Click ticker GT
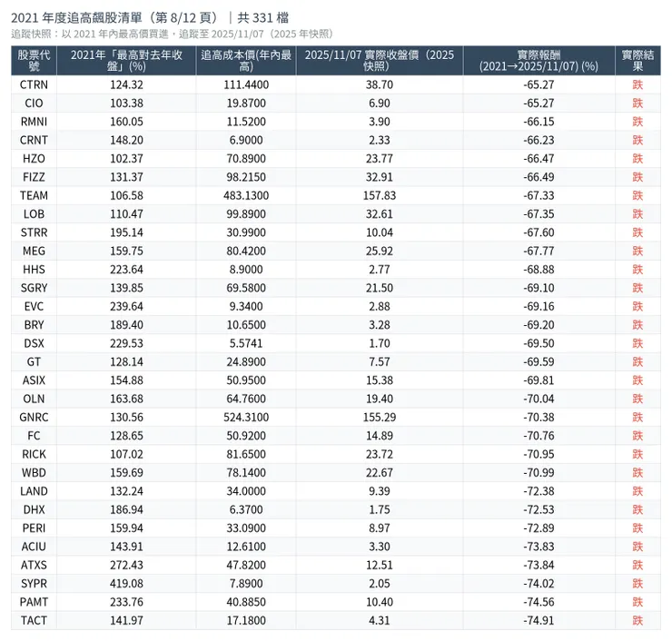Image resolution: width=672 pixels, height=641 pixels. click(x=34, y=361)
